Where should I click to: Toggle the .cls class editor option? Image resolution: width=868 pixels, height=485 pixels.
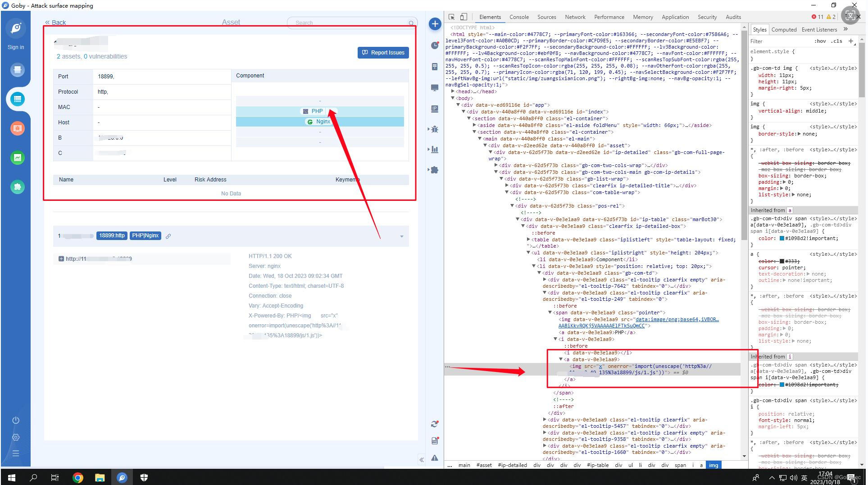pos(837,41)
